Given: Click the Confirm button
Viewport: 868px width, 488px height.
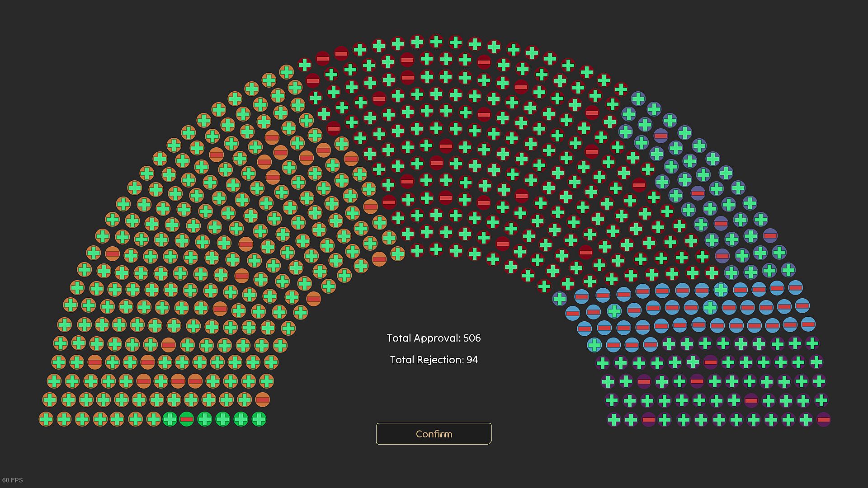Looking at the screenshot, I should pos(434,434).
